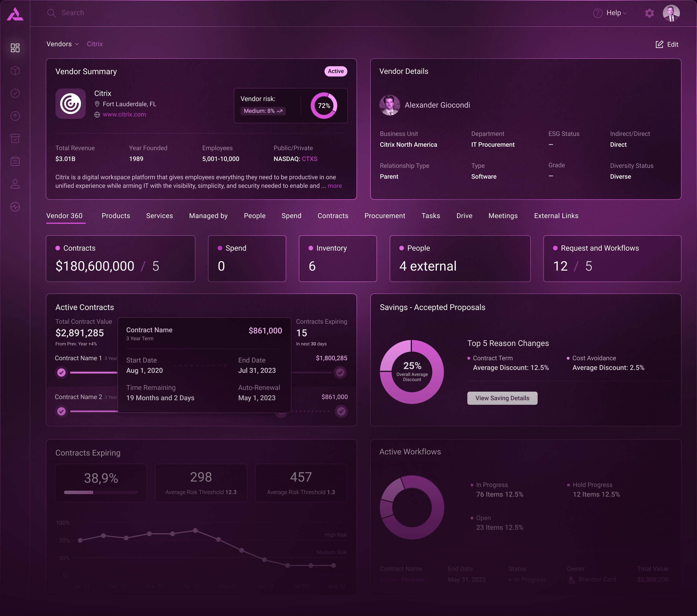Click the 457 Average Risk Threshold card

301,483
